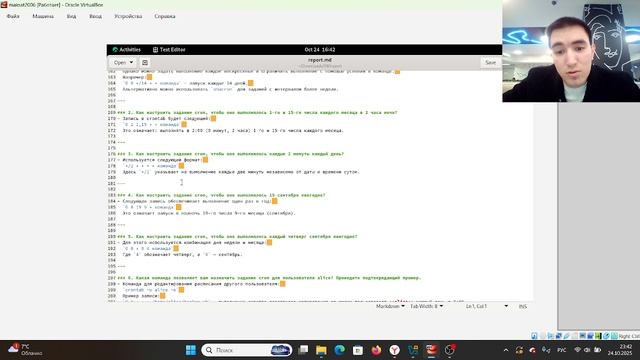Click the heading on line 190 about четверг сентября
Screen dimensions: 640x360
coord(237,237)
